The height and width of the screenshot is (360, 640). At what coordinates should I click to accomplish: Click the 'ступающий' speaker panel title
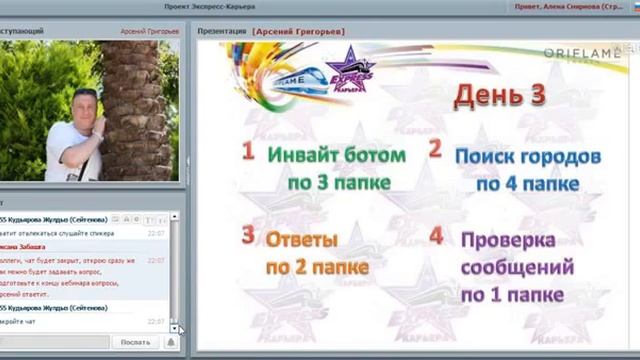22,31
